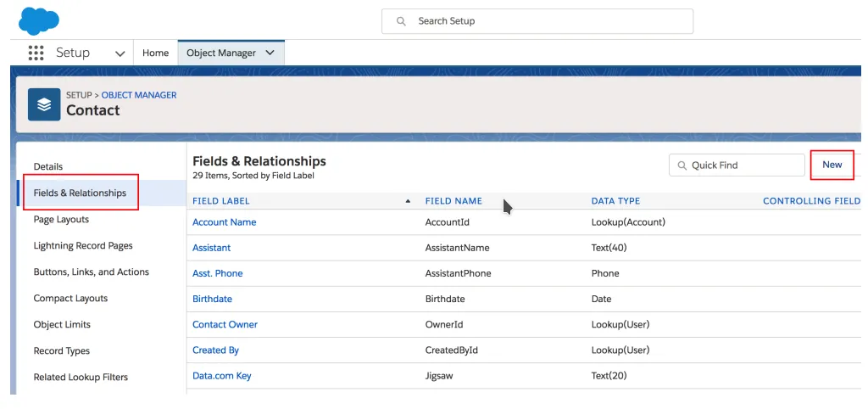Click the Lookup(Account) data type cell
This screenshot has width=868, height=409.
coord(628,222)
